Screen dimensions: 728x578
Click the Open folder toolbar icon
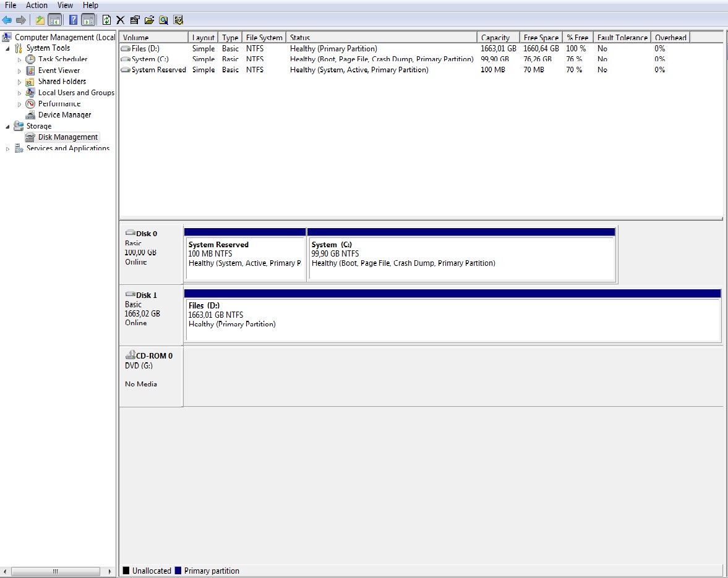pos(149,20)
